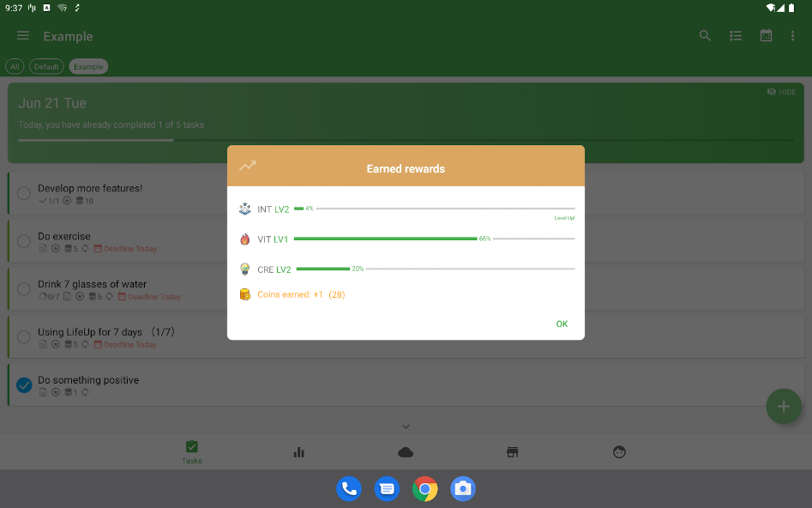The height and width of the screenshot is (508, 812).
Task: Launch Chrome from the dock
Action: pos(424,489)
